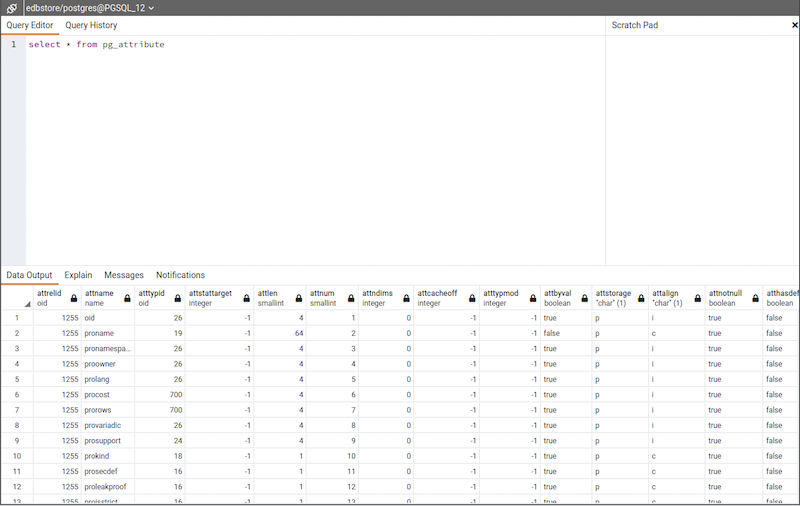The width and height of the screenshot is (800, 506).
Task: Click the atttypid value 24 cell
Action: (x=160, y=441)
